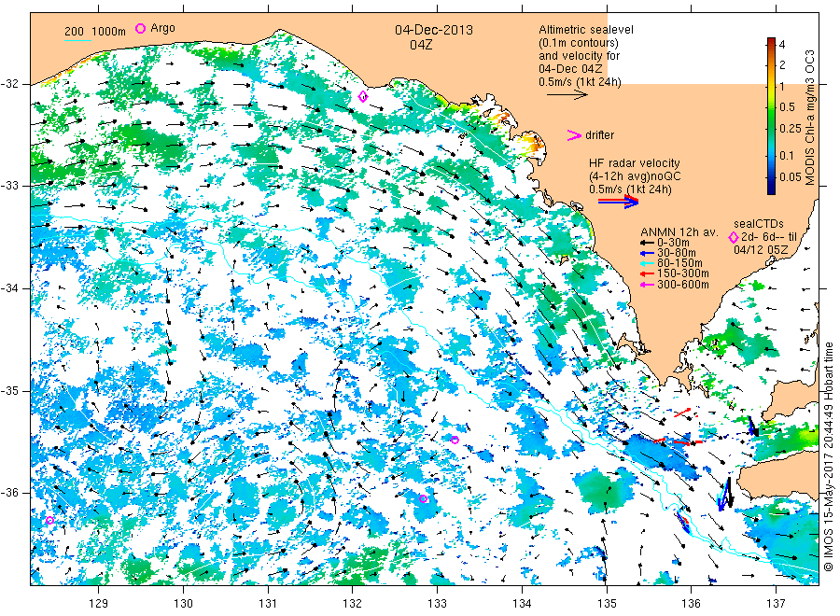This screenshot has width=840, height=616.
Task: Click the 04Z time label
Action: [421, 45]
